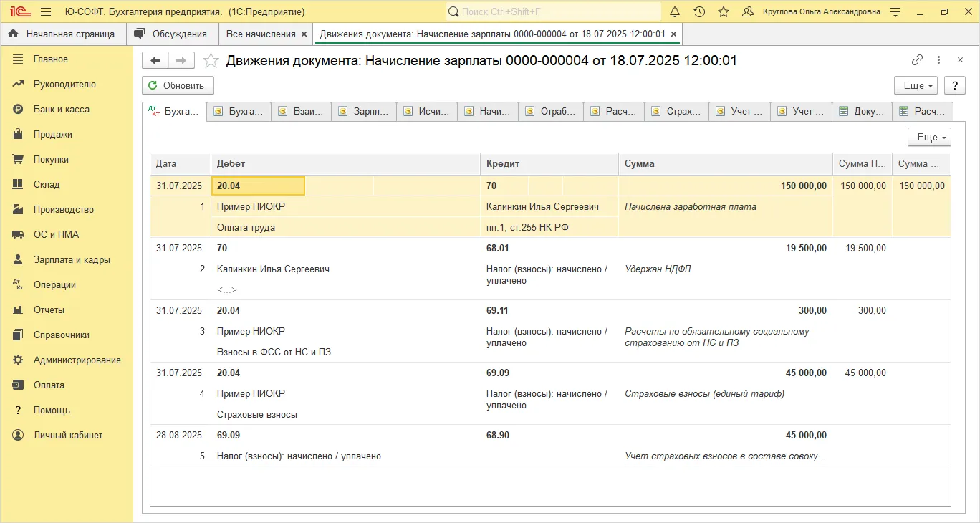Select credit account 69.11 cell
The height and width of the screenshot is (523, 980).
tap(497, 311)
